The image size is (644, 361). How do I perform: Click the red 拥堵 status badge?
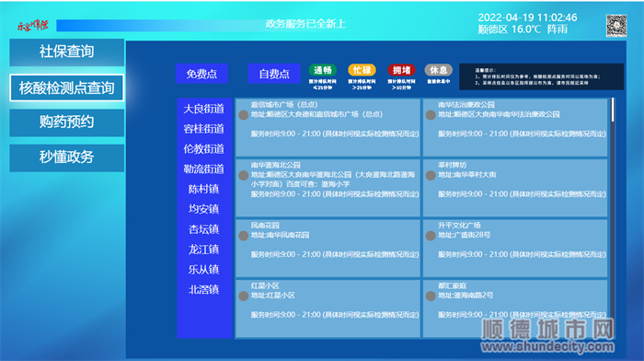(x=401, y=70)
